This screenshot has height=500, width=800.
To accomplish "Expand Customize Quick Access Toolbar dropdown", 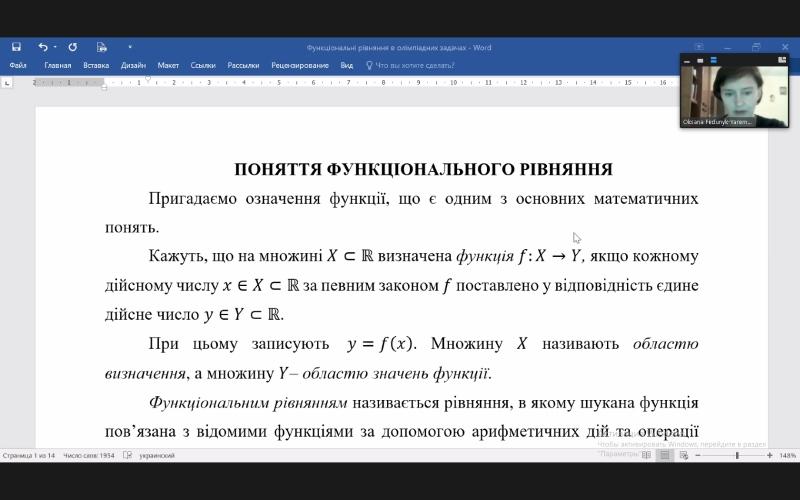I will [x=129, y=47].
